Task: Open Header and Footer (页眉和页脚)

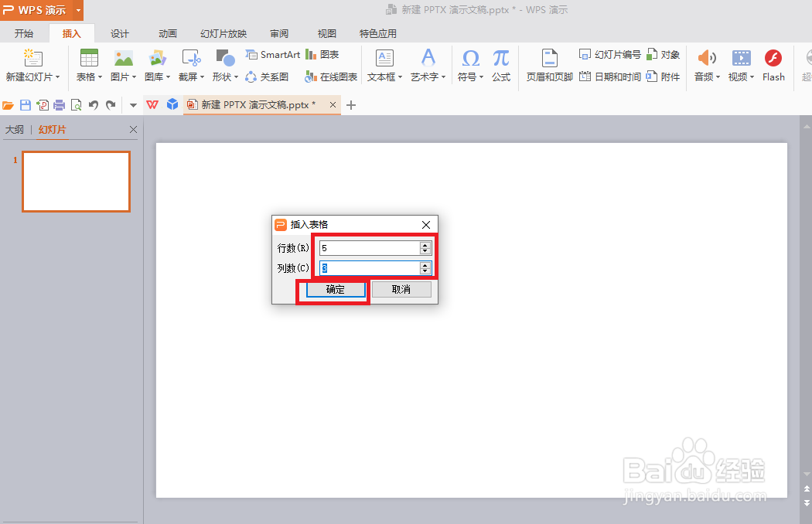Action: pos(549,64)
